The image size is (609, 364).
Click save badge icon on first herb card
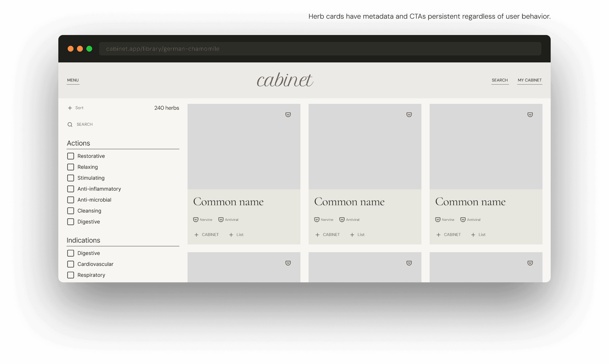(288, 115)
